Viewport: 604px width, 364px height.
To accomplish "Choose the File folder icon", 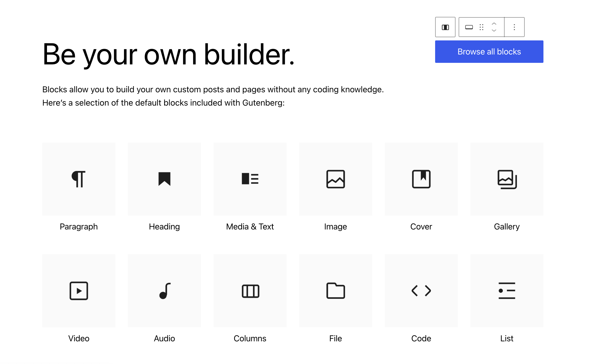I will coord(336,290).
